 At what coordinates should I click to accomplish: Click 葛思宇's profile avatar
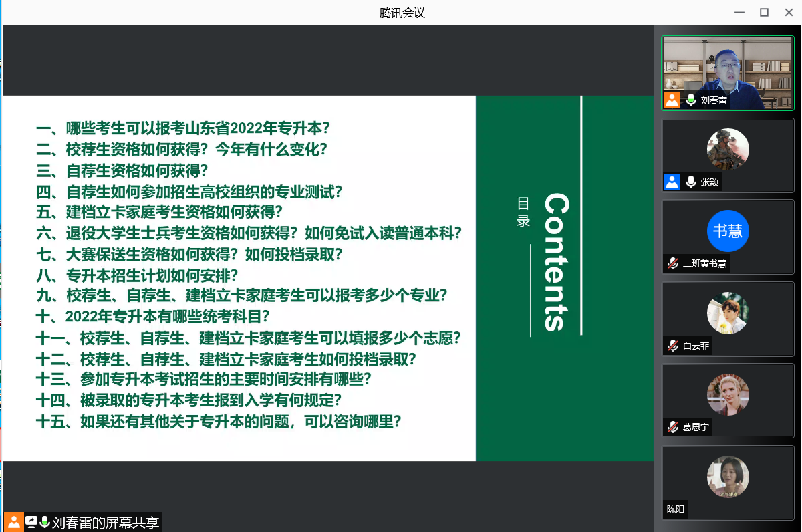click(728, 394)
